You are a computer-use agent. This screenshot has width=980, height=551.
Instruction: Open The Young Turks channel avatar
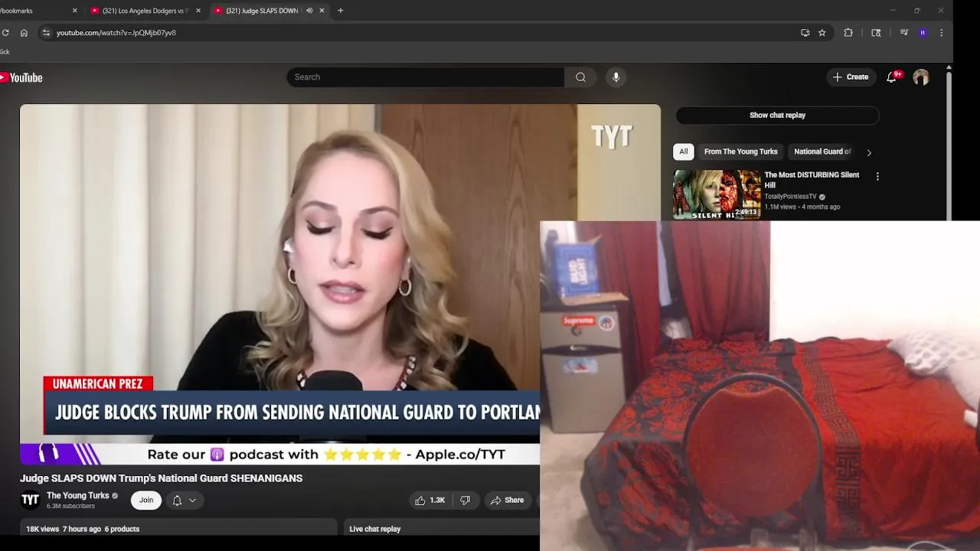(x=30, y=500)
